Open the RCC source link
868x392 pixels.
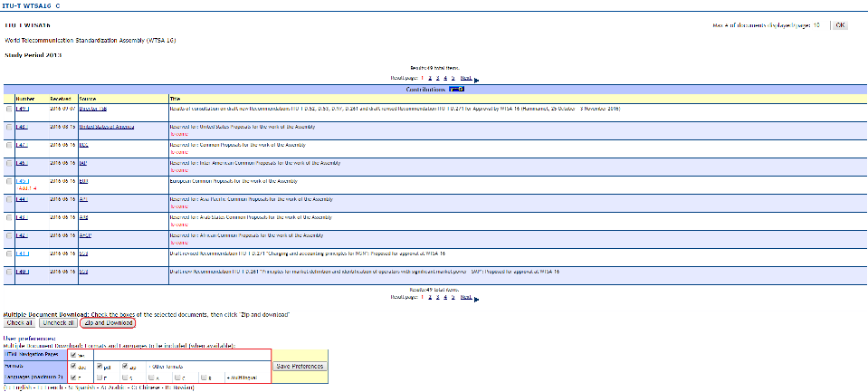(x=83, y=145)
